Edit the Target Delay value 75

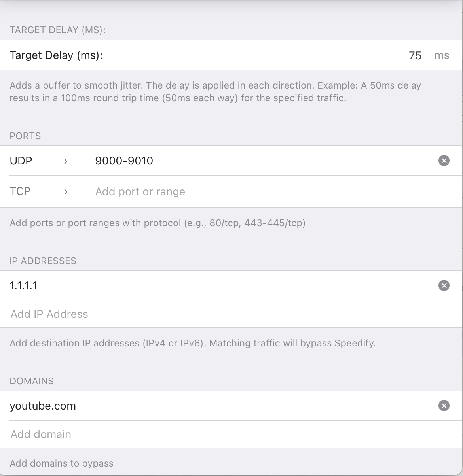click(415, 55)
